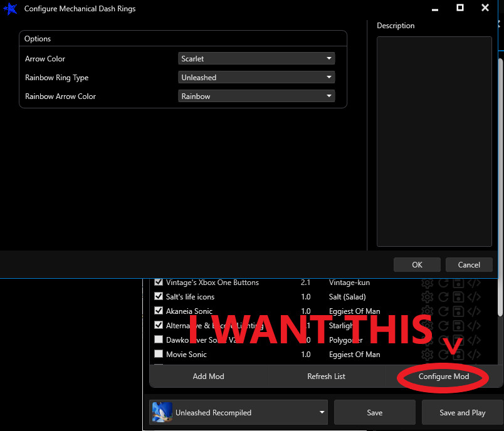The height and width of the screenshot is (431, 504).
Task: Click the gear icon beside Movie Sonic
Action: click(428, 354)
